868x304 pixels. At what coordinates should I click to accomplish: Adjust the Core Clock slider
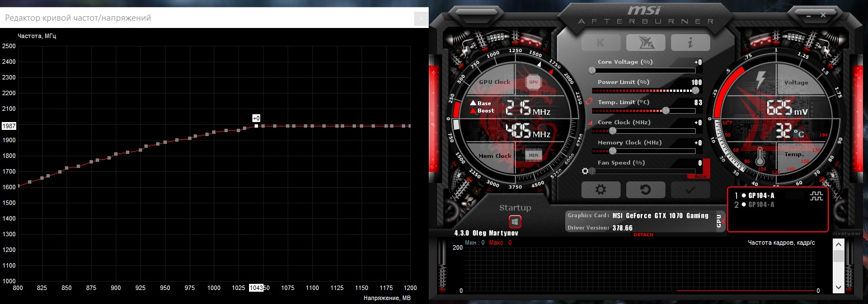[x=644, y=130]
